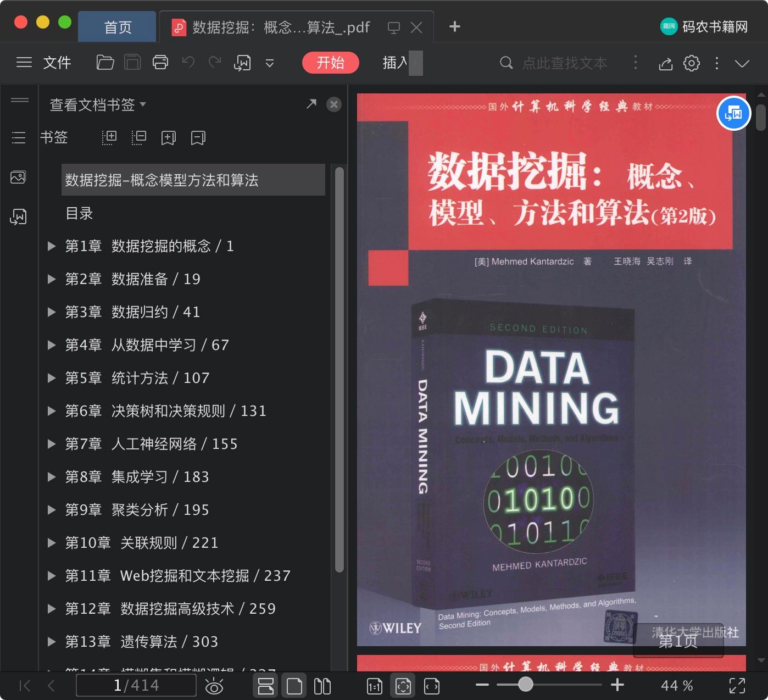The width and height of the screenshot is (768, 700).
Task: Click the presentation screen icon in tab
Action: (393, 27)
